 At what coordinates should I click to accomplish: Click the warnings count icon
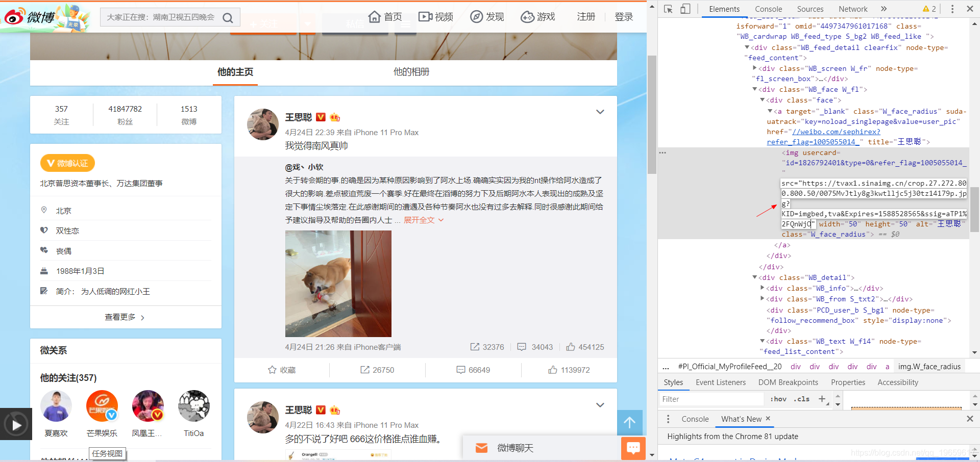[x=929, y=9]
